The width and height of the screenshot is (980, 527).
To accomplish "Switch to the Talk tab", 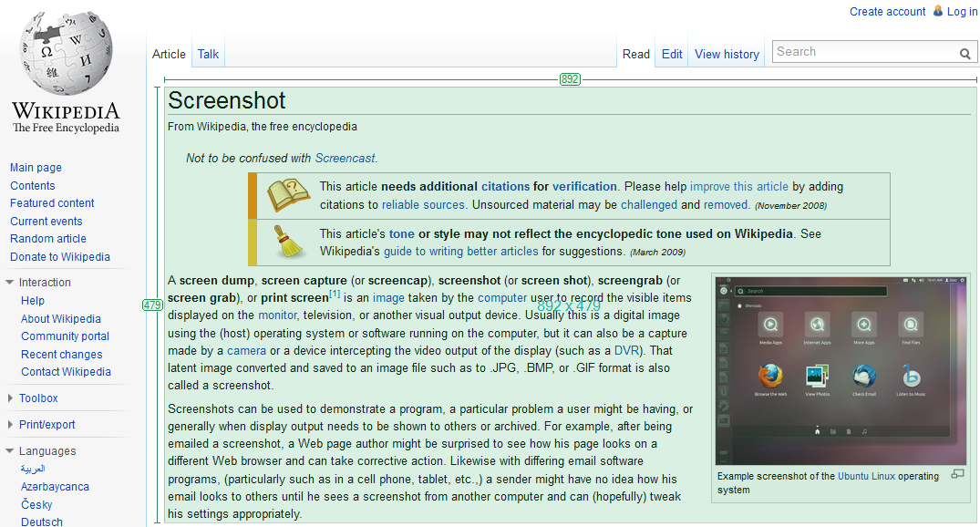I will (x=208, y=55).
